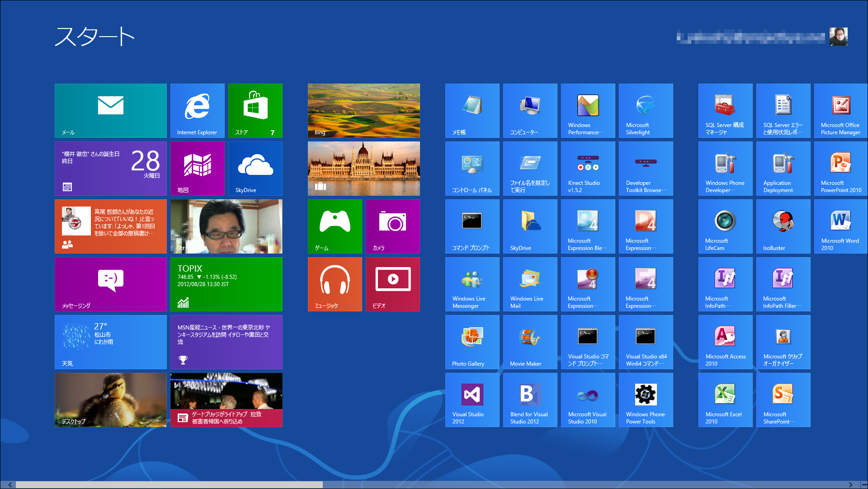Open the Travel tile with parliament building
Screen dimensions: 868x489
364,169
